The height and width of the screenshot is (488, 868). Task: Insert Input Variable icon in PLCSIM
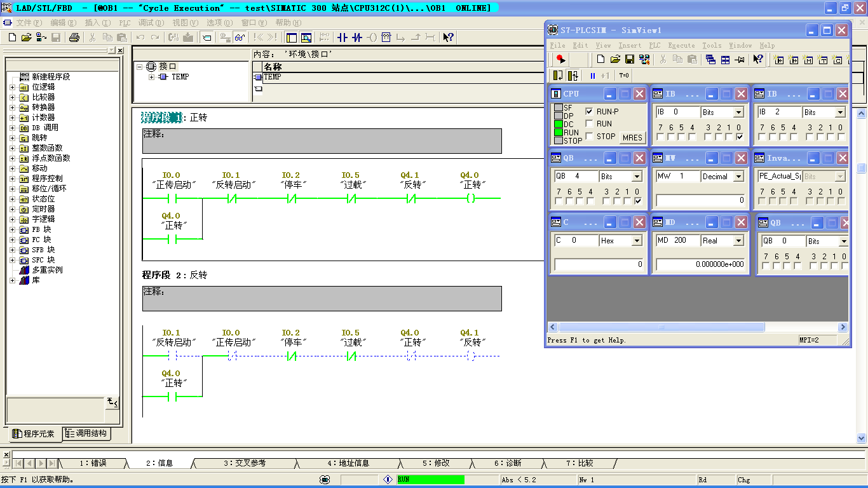coord(778,59)
